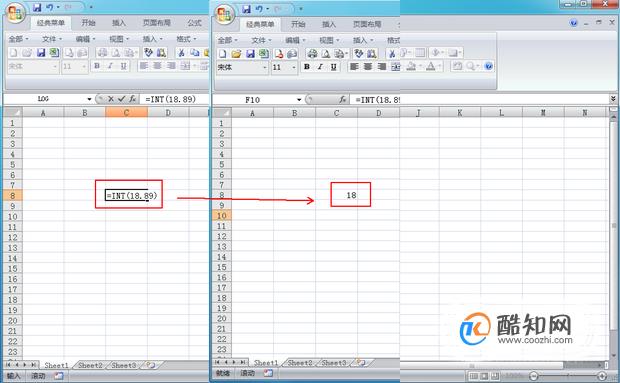Click the blue Help icon beside the zoom tool
Viewport: 620px width, 383px height.
pos(489,66)
